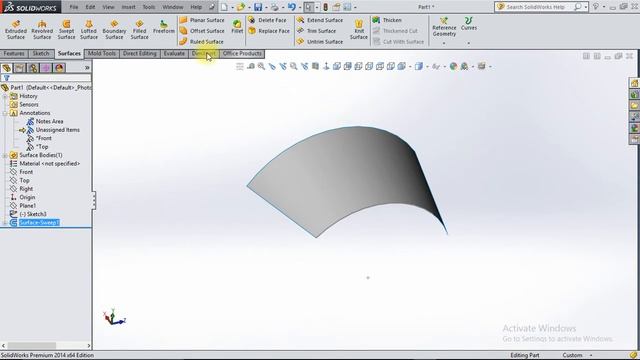The width and height of the screenshot is (640, 360).
Task: Click the Ruled Surface tool
Action: pos(202,42)
